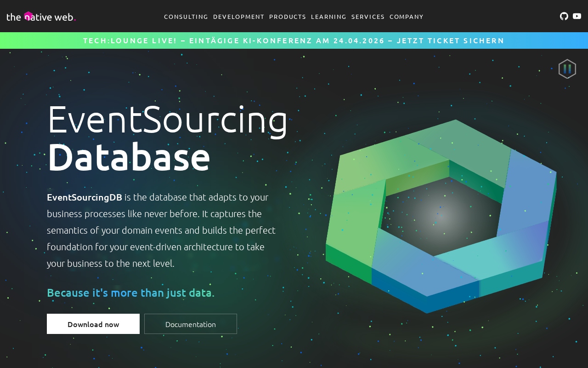Click the 'native web' logo text
This screenshot has height=368, width=588.
pos(51,17)
